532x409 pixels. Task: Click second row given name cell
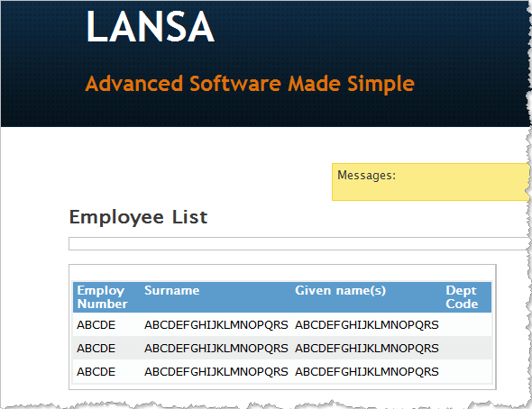pos(367,348)
